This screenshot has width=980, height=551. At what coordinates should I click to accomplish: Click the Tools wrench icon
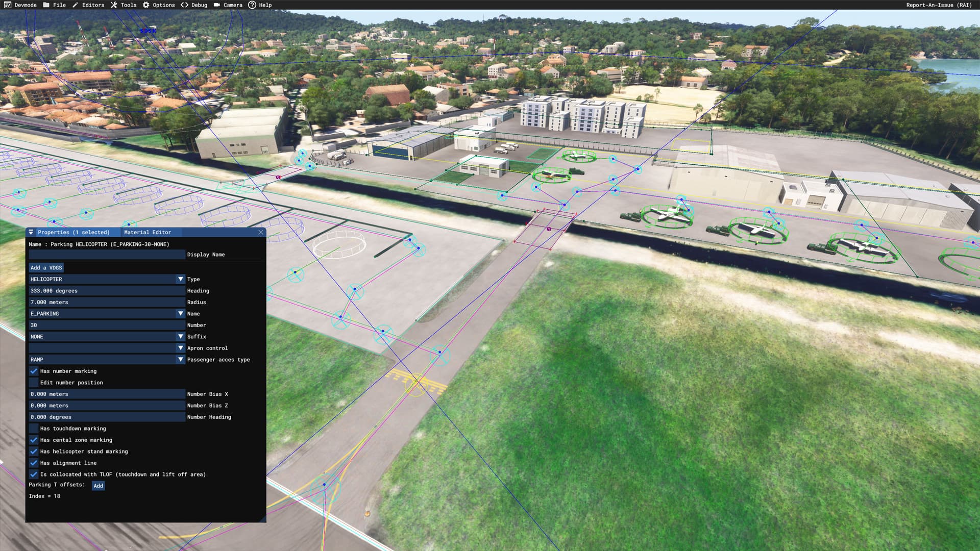[x=114, y=5]
